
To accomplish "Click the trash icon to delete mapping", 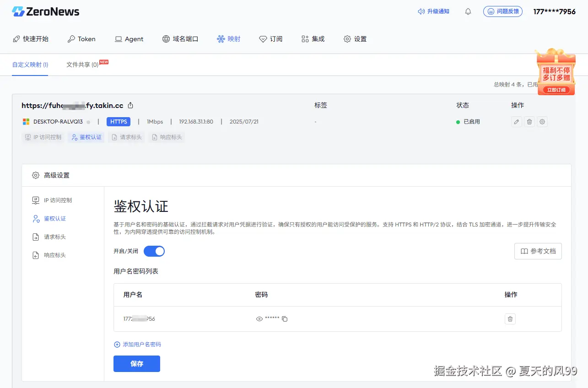I will 529,122.
